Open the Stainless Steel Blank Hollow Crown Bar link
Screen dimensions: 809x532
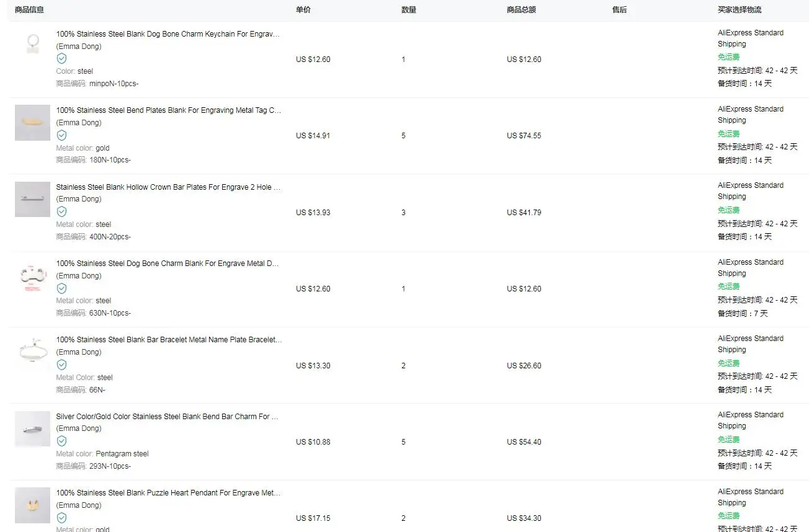click(168, 187)
